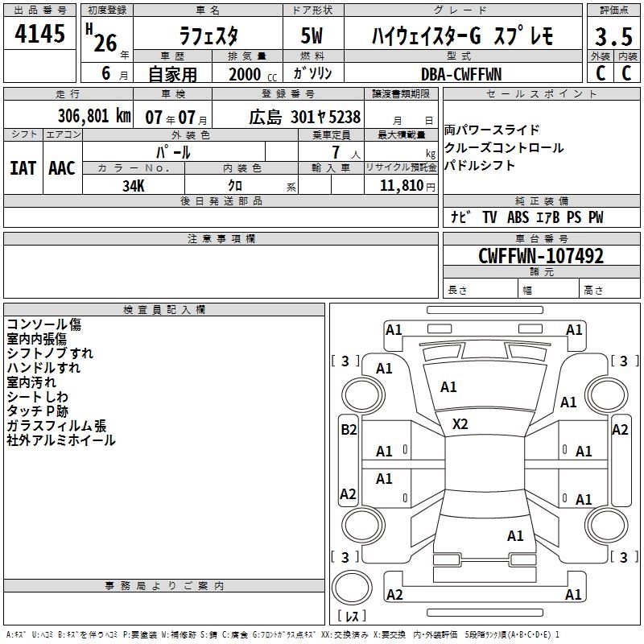The image size is (644, 644).
Task: Click the seating capacity 7 人
Action: (346, 152)
